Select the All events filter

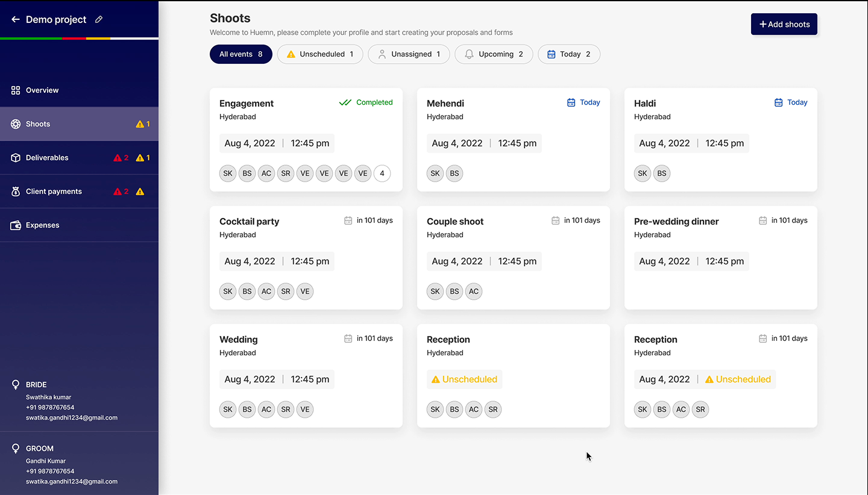[241, 54]
